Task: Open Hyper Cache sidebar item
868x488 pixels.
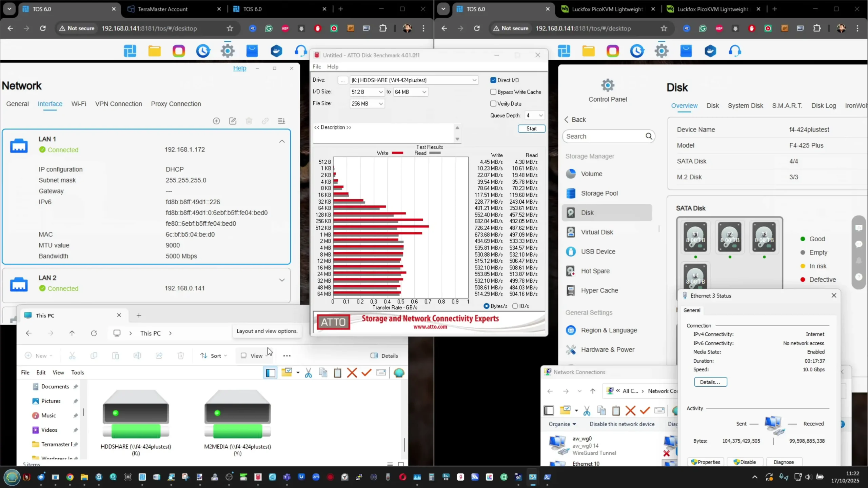Action: coord(599,290)
